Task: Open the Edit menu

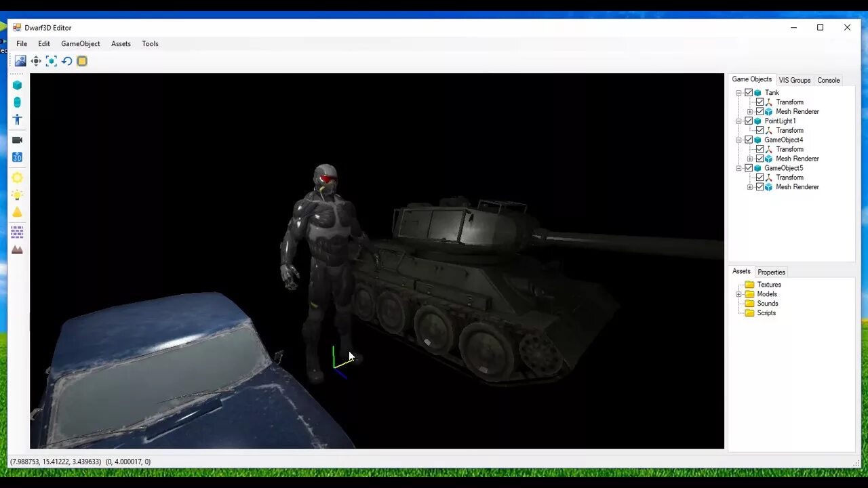Action: pyautogui.click(x=44, y=44)
